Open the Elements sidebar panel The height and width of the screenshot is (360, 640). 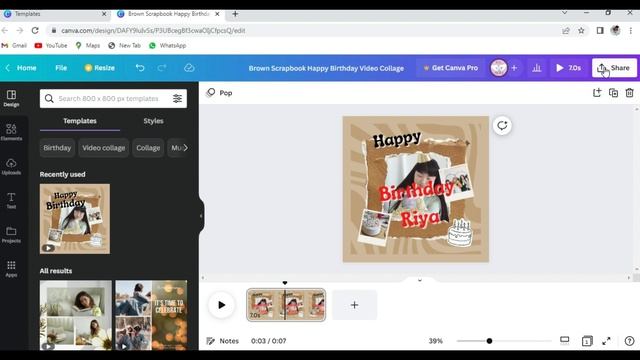(11, 132)
